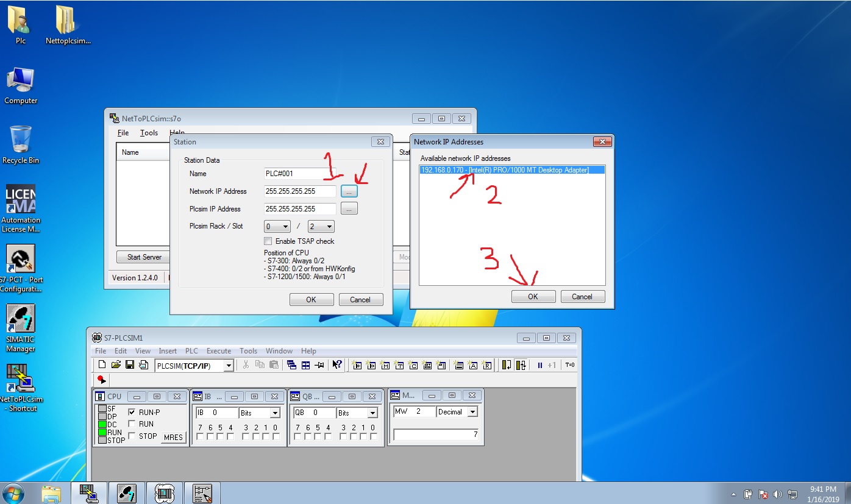
Task: Open the Automation License Manager desktop icon
Action: click(21, 208)
